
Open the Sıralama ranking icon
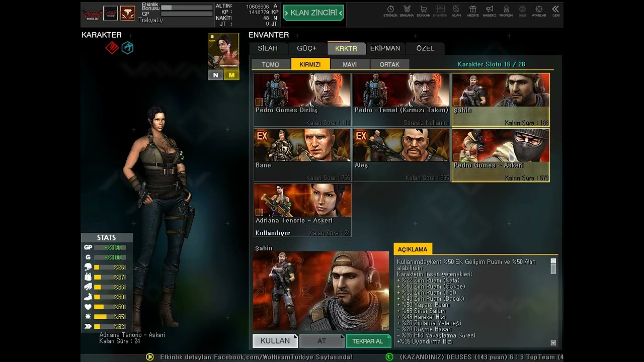(407, 11)
